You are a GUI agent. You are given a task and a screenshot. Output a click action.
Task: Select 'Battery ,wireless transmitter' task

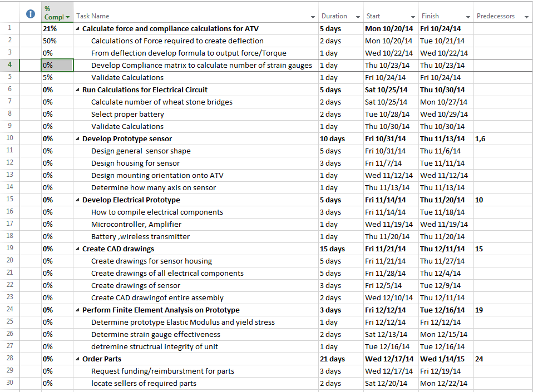pos(140,236)
